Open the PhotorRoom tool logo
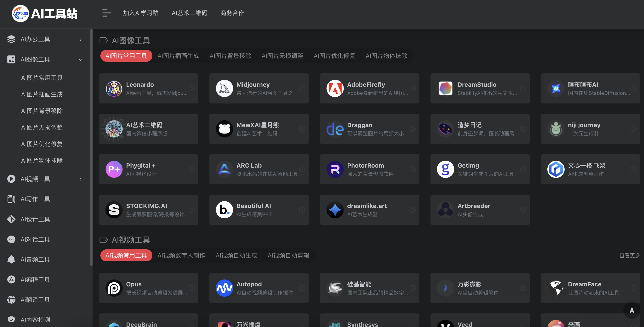 (x=335, y=169)
